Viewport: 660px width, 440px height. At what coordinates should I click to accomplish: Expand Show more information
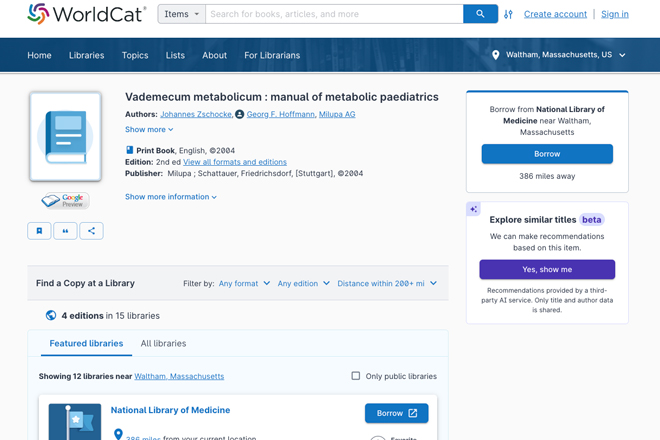[171, 197]
